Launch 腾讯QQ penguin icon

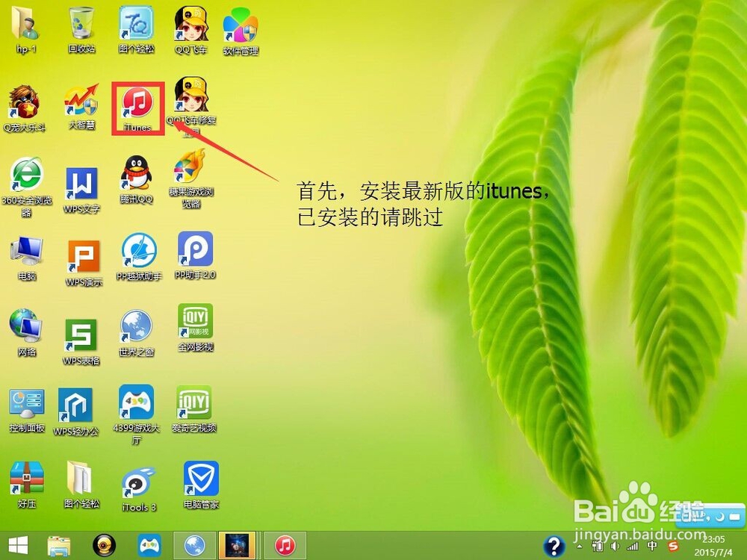137,179
